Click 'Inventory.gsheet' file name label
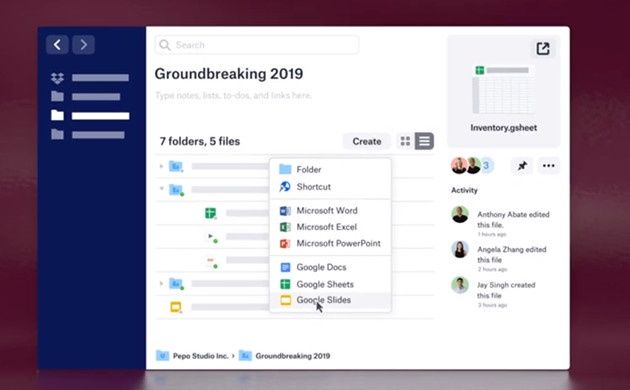The image size is (630, 390). point(503,128)
